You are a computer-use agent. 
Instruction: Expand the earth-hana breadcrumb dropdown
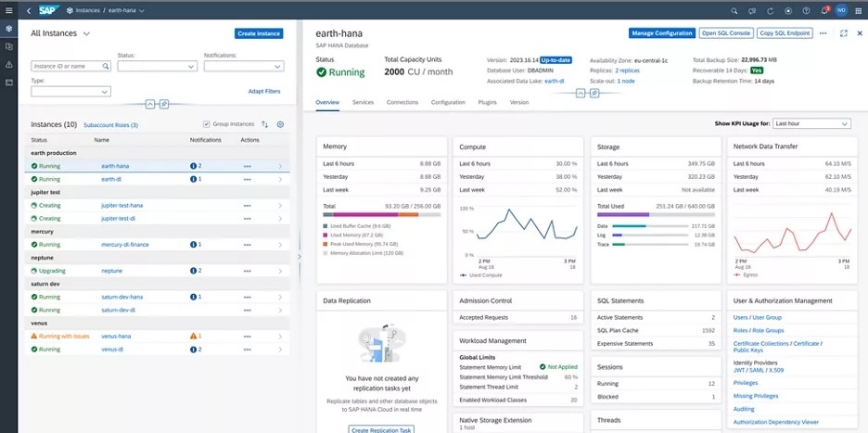142,10
